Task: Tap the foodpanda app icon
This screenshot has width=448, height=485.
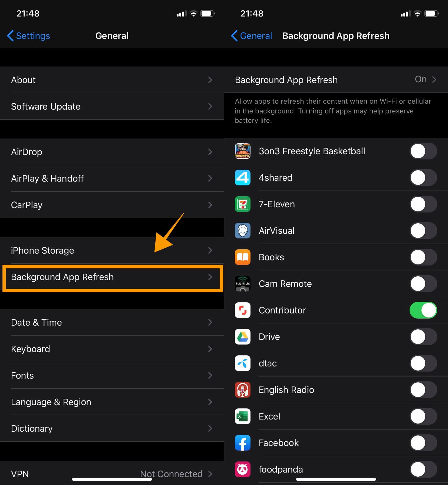Action: click(x=242, y=469)
